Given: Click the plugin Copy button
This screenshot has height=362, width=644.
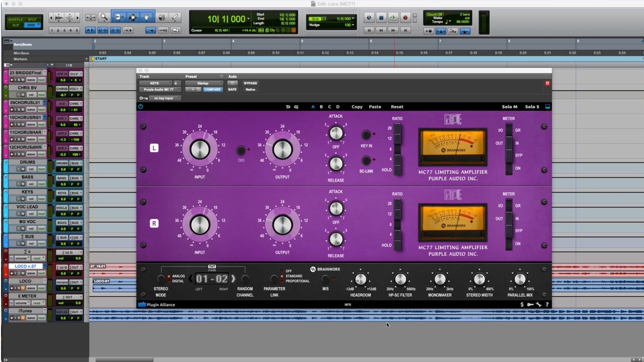Looking at the screenshot, I should 357,107.
